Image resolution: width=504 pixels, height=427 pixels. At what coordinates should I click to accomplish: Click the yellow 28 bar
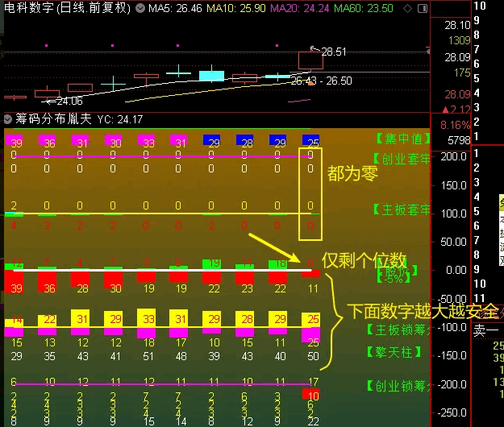[x=244, y=318]
